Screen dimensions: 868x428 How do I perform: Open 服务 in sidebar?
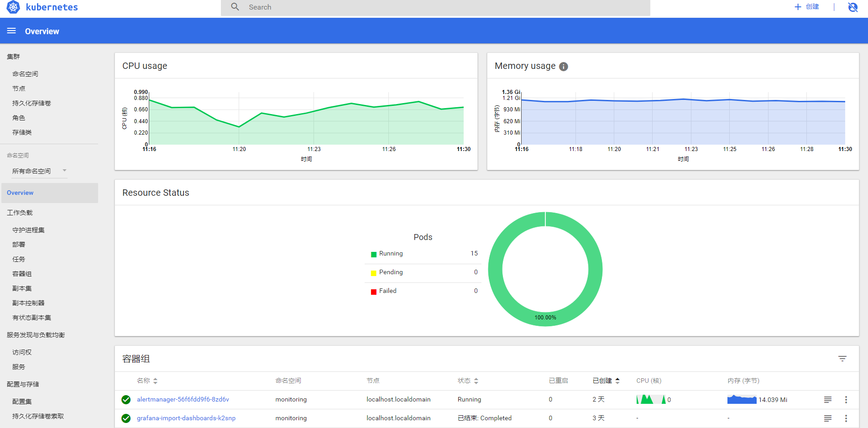tap(19, 367)
